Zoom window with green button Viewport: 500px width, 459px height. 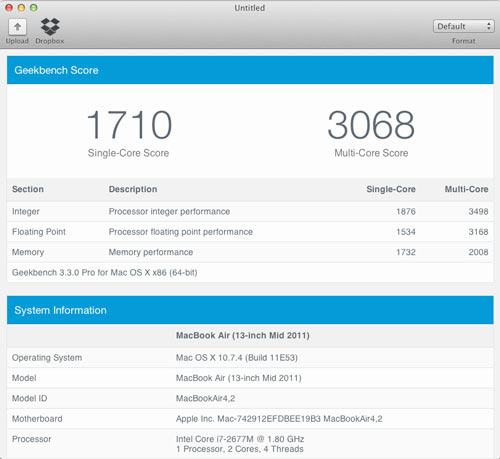(x=34, y=7)
